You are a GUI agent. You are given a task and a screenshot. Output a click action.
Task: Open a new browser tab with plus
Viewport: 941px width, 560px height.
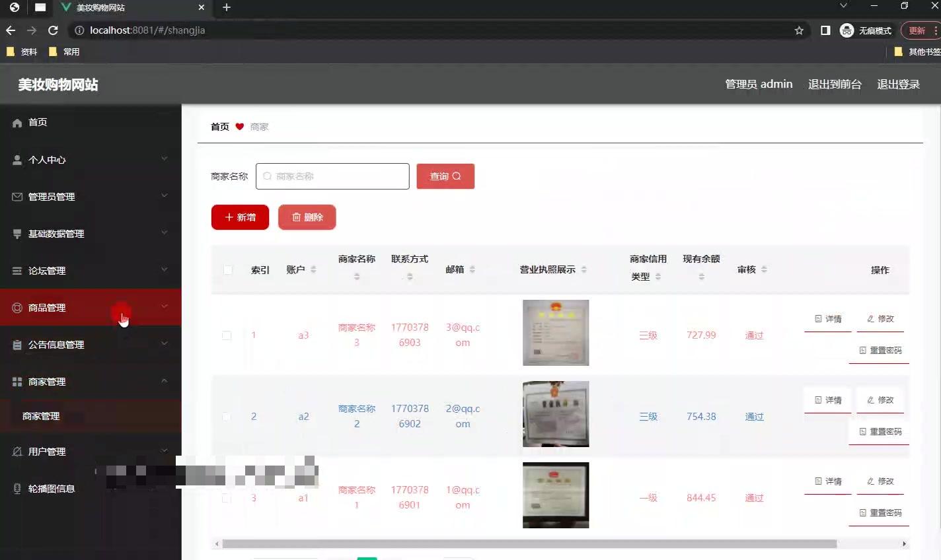227,7
